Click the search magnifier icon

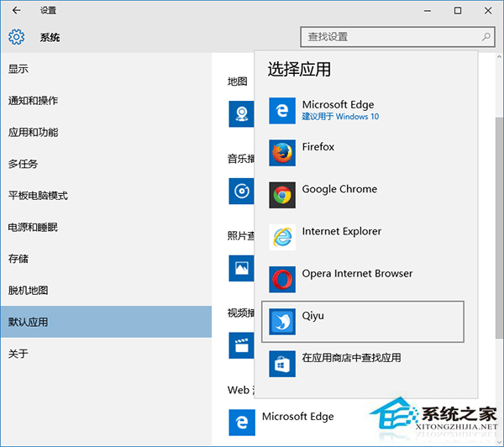coord(486,37)
